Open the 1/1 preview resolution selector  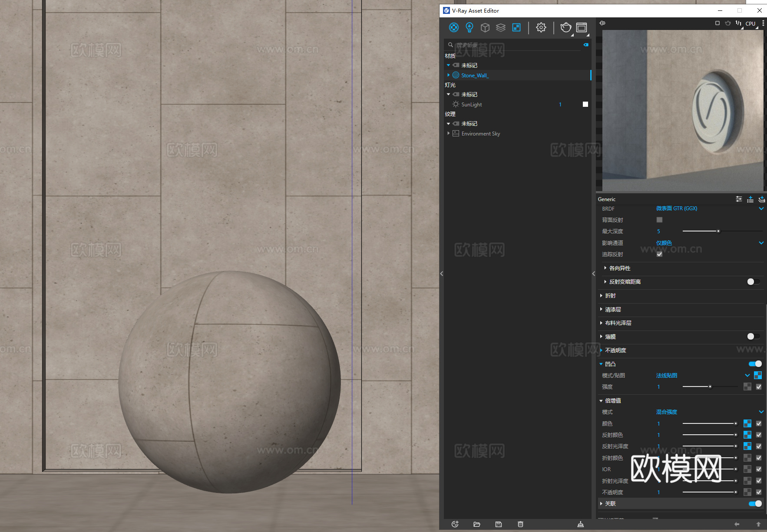(738, 23)
